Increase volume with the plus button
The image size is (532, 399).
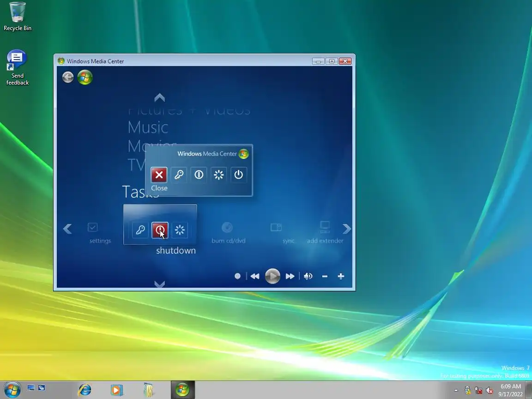click(x=341, y=276)
